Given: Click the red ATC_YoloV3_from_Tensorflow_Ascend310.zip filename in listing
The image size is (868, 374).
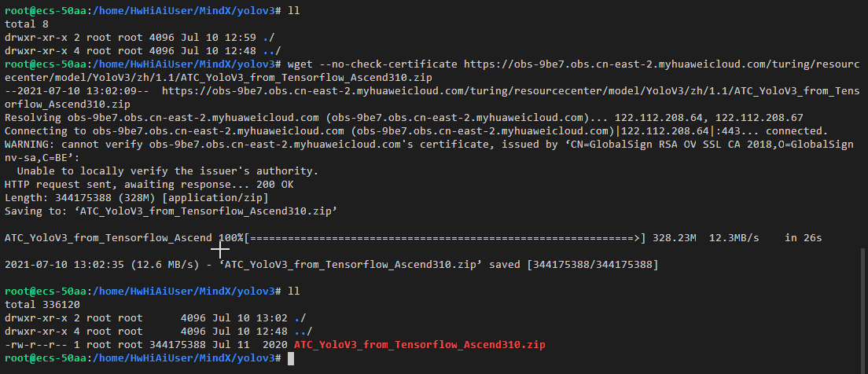Looking at the screenshot, I should pos(419,345).
